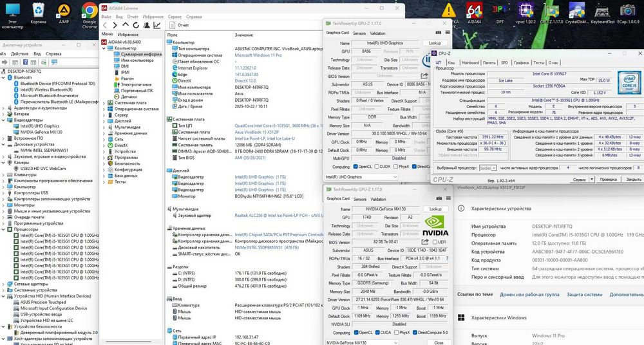The width and height of the screenshot is (644, 345).
Task: Toggle DirectCompute 5.0 checkbox in NVIDIA GPU-Z
Action: click(x=415, y=332)
